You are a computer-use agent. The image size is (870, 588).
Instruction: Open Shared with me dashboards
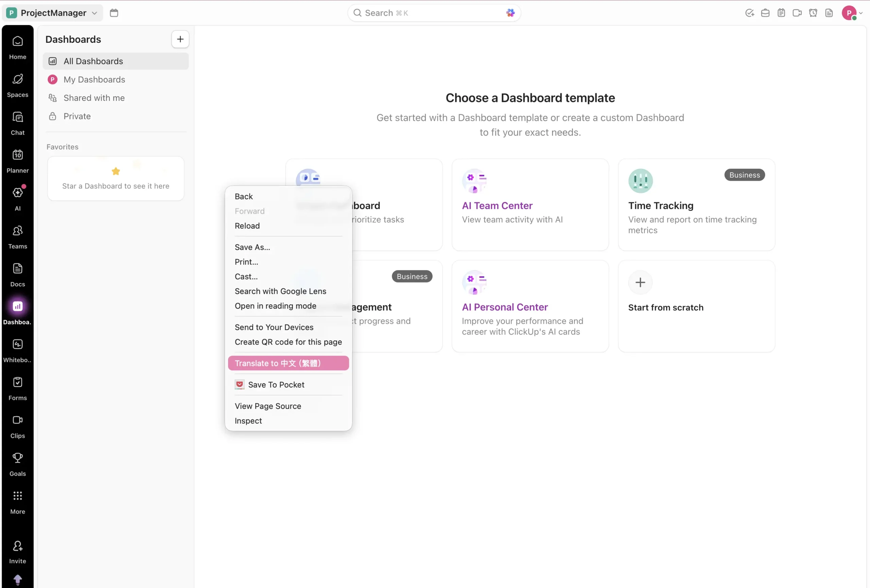click(x=94, y=98)
